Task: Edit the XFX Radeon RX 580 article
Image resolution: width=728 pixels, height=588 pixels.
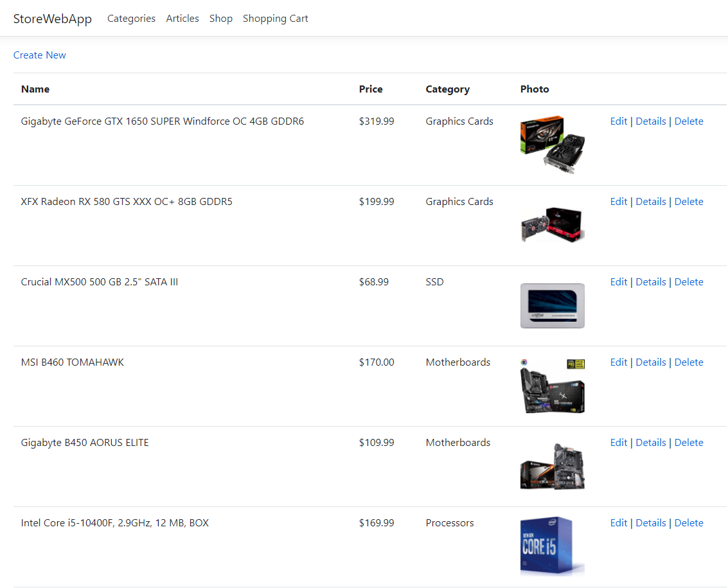Action: click(x=618, y=202)
